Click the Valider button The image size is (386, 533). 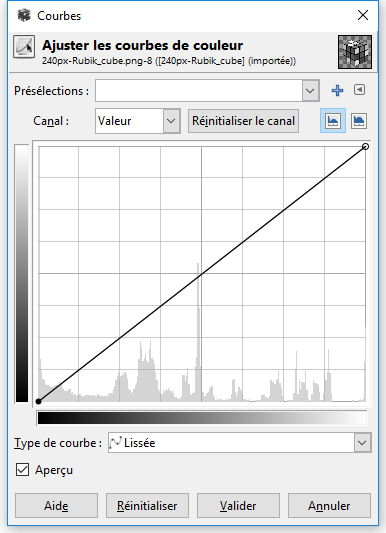click(238, 506)
